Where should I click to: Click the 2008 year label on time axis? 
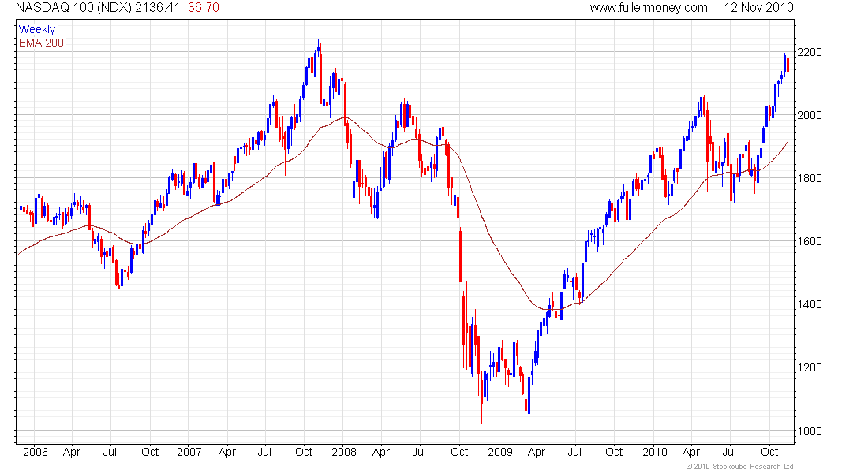pos(344,452)
